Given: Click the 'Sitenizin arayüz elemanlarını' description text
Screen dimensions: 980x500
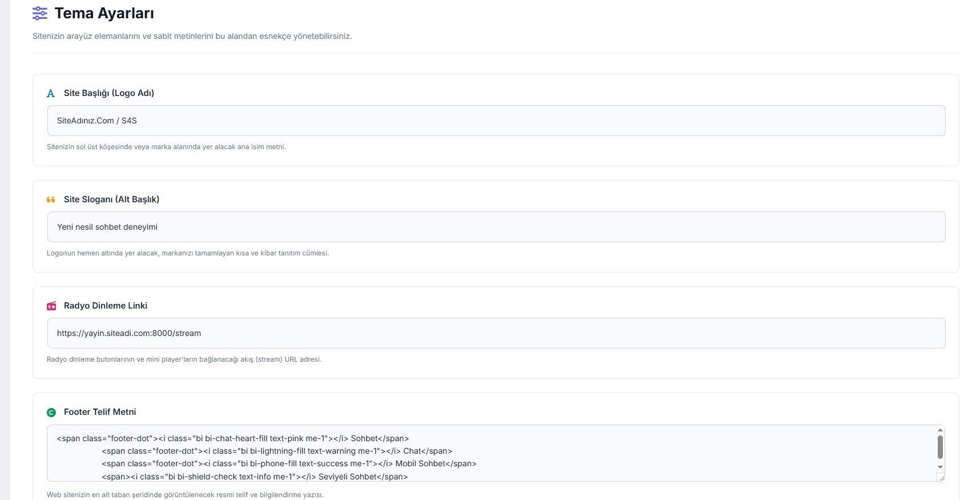Looking at the screenshot, I should click(x=192, y=36).
